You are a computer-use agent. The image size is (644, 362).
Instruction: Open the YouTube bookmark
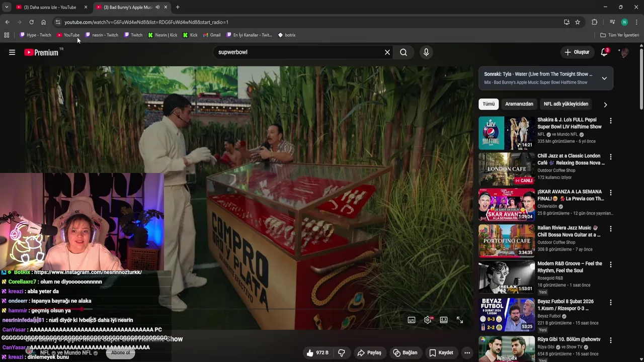68,35
